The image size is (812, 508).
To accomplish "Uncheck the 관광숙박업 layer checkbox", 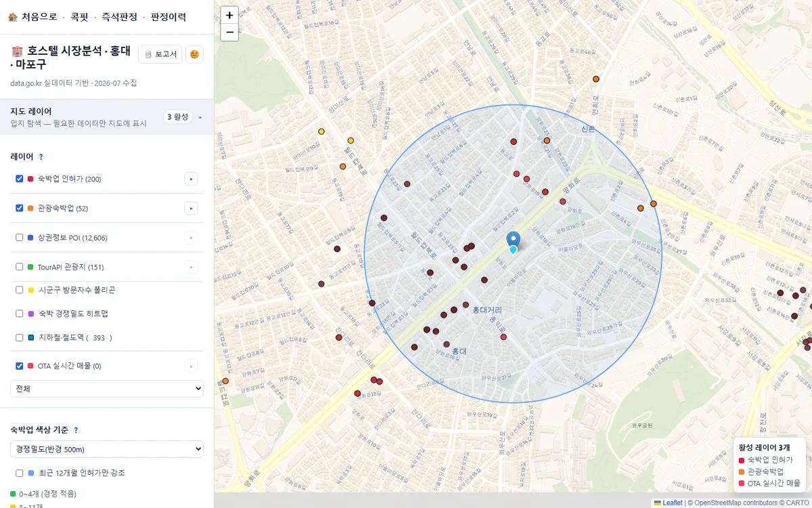I will (20, 208).
